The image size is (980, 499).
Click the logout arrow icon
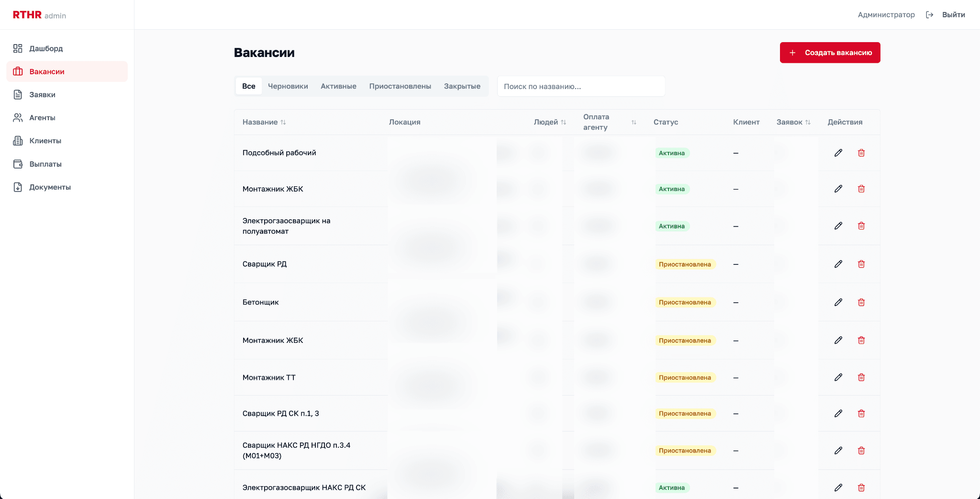click(929, 15)
